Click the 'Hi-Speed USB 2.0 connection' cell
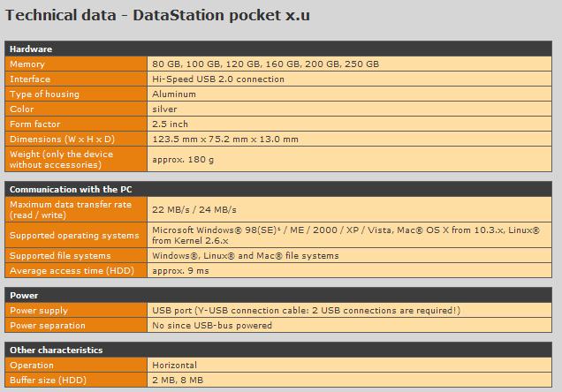Screen dimensions: 562x392 pos(349,79)
